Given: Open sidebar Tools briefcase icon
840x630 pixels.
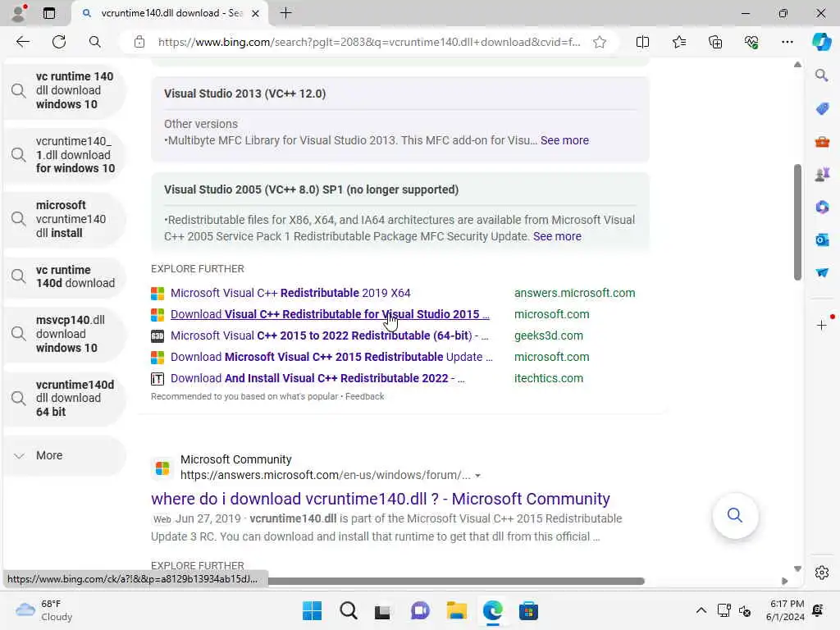Looking at the screenshot, I should (822, 141).
